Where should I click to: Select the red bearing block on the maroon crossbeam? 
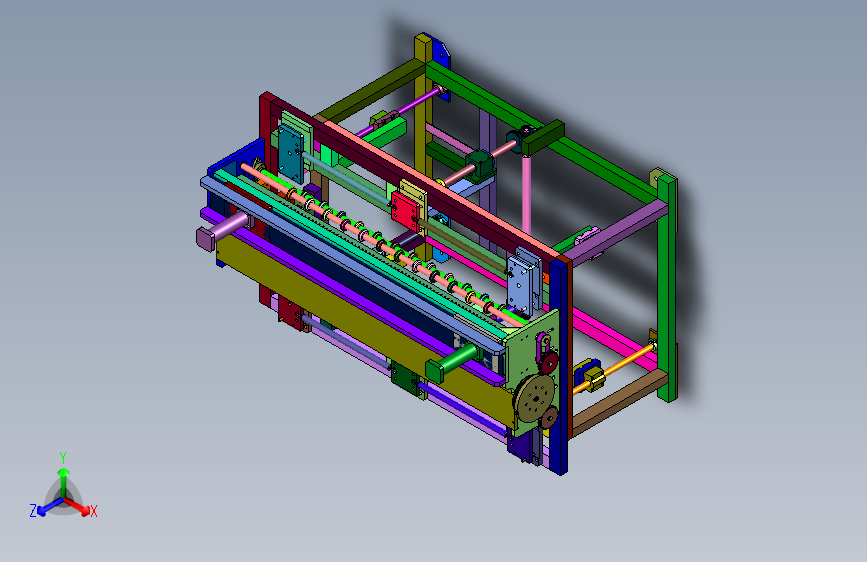tap(405, 211)
